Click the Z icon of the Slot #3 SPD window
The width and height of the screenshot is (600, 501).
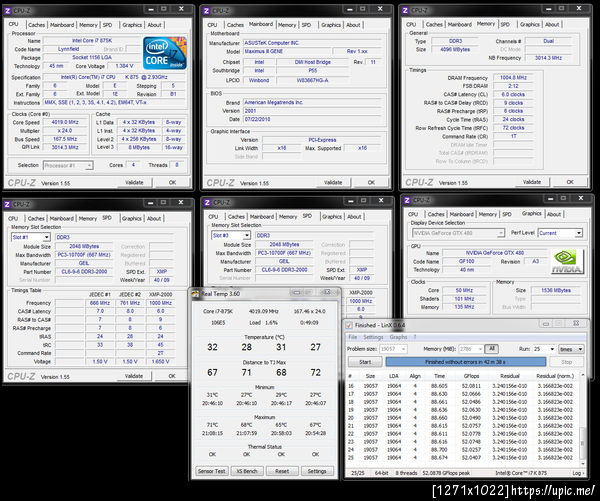click(207, 202)
